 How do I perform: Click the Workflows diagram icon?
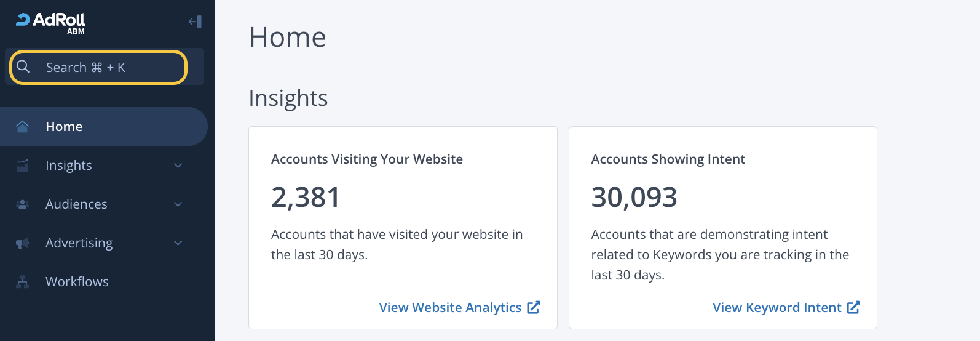pyautogui.click(x=23, y=282)
